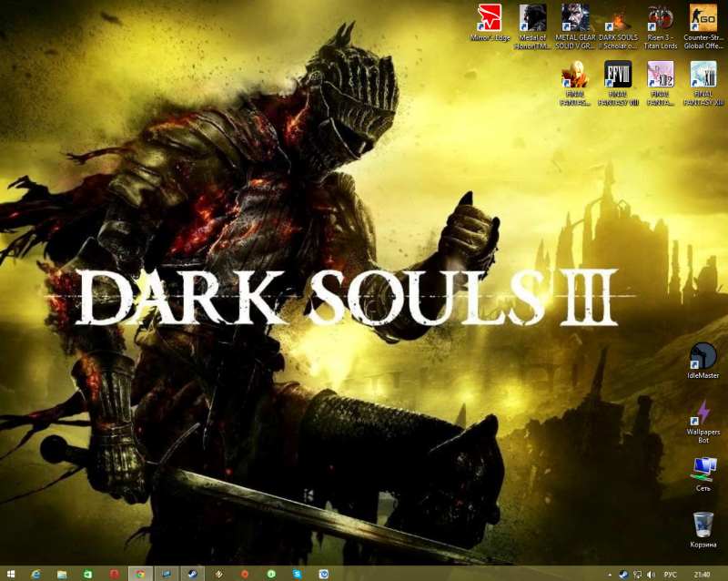Select the IdleMaster desktop shortcut
728x581 pixels.
click(703, 362)
